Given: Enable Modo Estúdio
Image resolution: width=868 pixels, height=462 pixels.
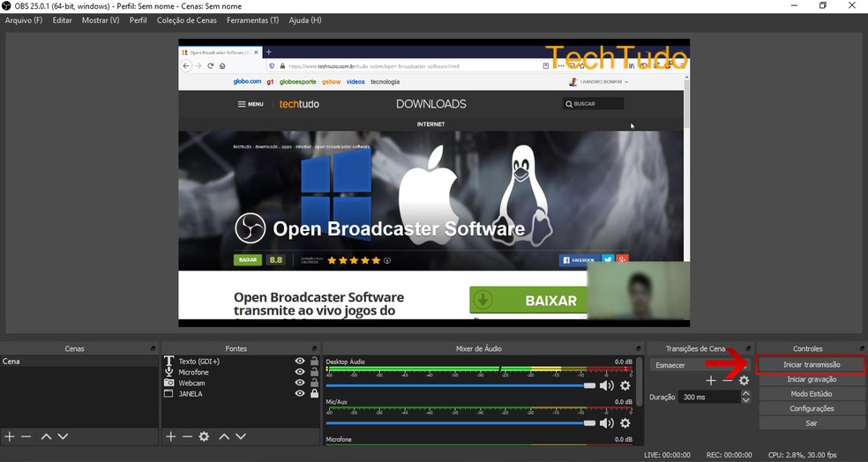Looking at the screenshot, I should (812, 394).
